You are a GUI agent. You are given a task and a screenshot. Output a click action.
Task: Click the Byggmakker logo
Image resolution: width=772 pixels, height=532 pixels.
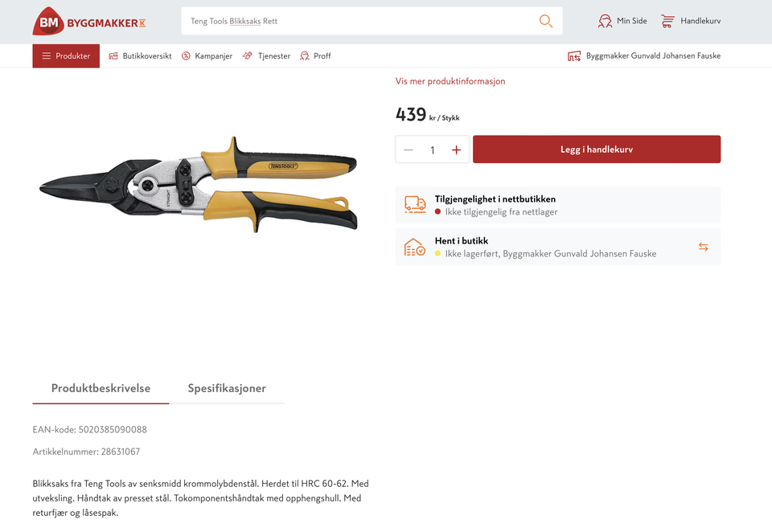coord(89,21)
